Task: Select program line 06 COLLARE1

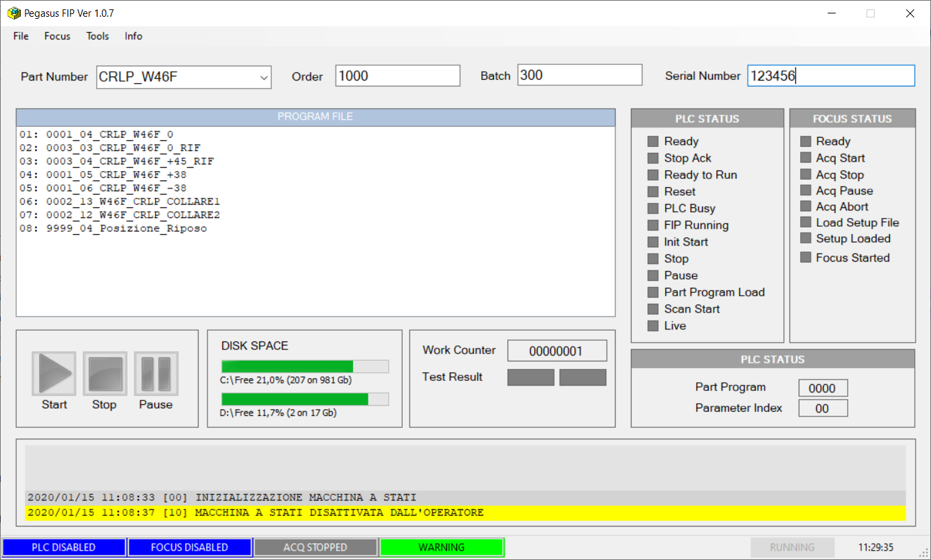Action: coord(133,201)
